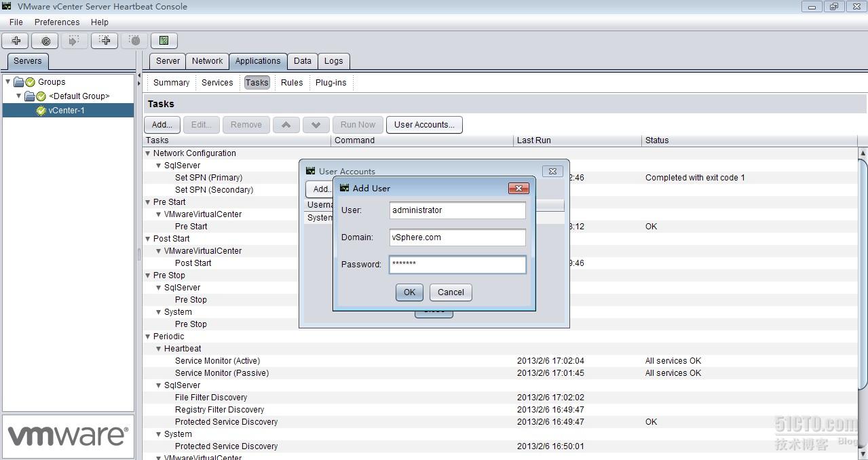This screenshot has height=460, width=868.
Task: Close the Add User dialog with red X
Action: pos(518,189)
